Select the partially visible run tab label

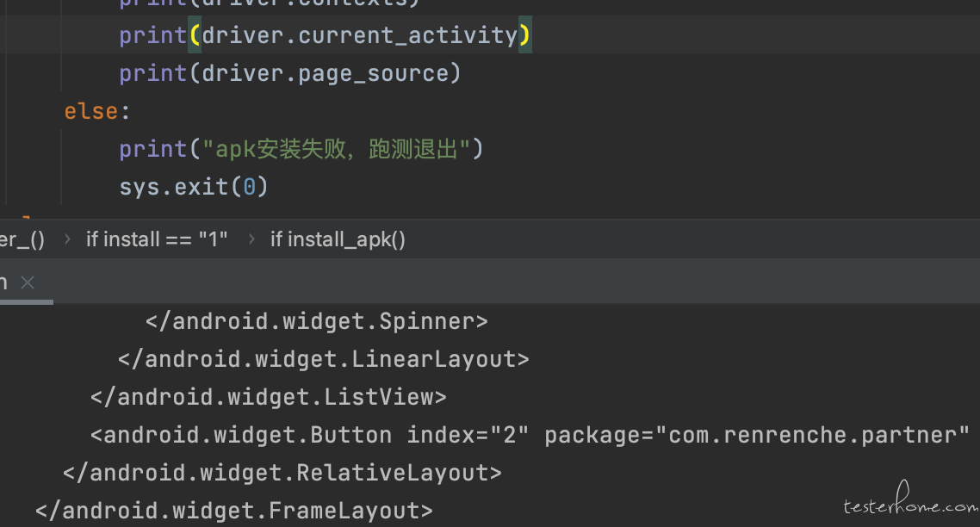point(3,282)
